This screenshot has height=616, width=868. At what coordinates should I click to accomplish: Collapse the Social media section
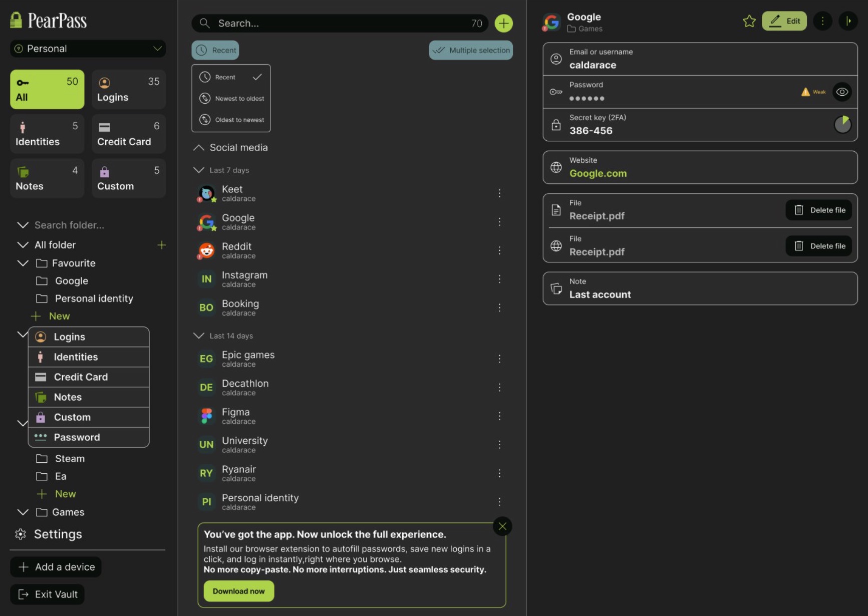[199, 148]
